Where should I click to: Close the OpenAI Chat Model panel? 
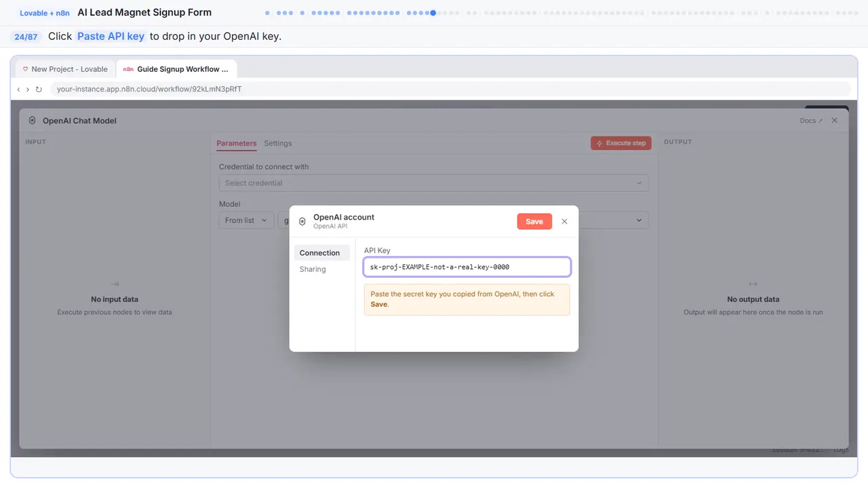click(x=835, y=121)
